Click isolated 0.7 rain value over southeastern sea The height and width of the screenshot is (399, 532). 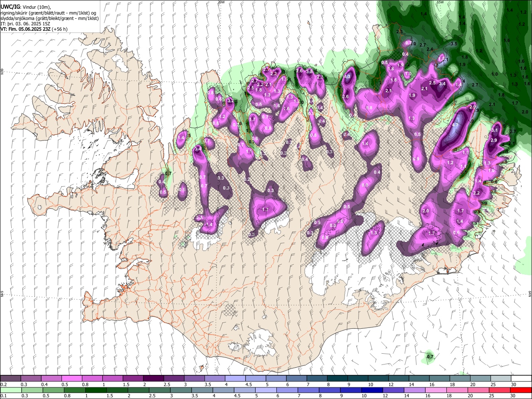[430, 357]
